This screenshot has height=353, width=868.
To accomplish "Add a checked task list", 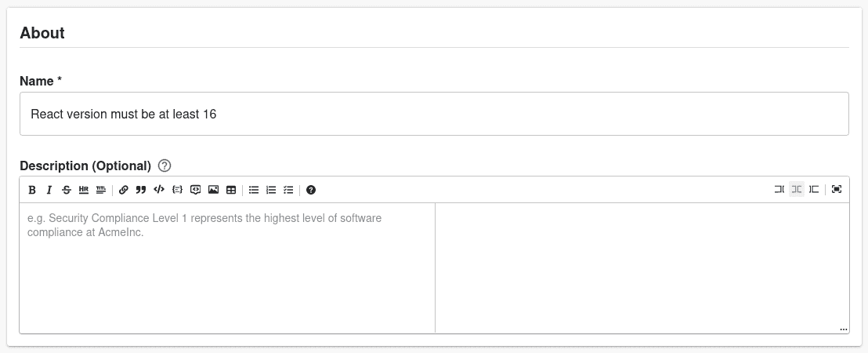I will click(x=288, y=190).
